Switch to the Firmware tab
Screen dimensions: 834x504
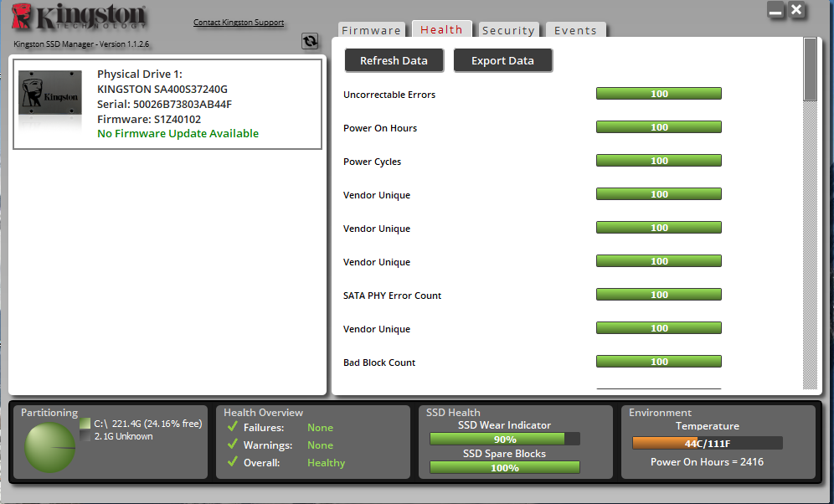point(371,30)
